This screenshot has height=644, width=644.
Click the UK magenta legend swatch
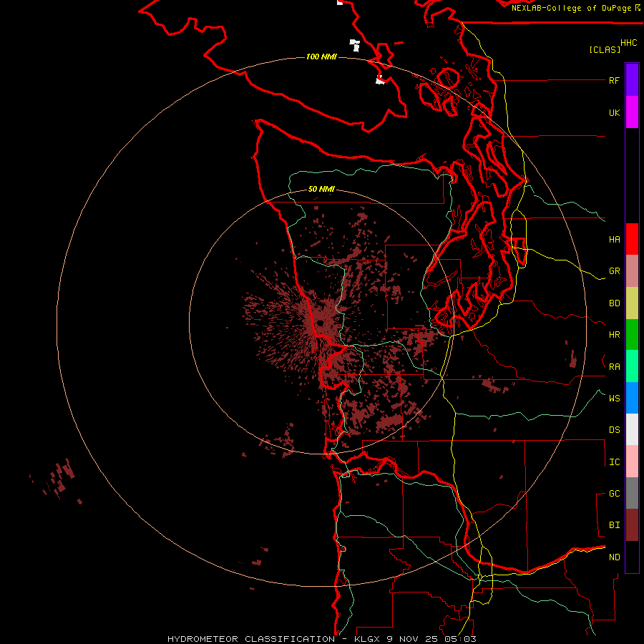click(632, 112)
